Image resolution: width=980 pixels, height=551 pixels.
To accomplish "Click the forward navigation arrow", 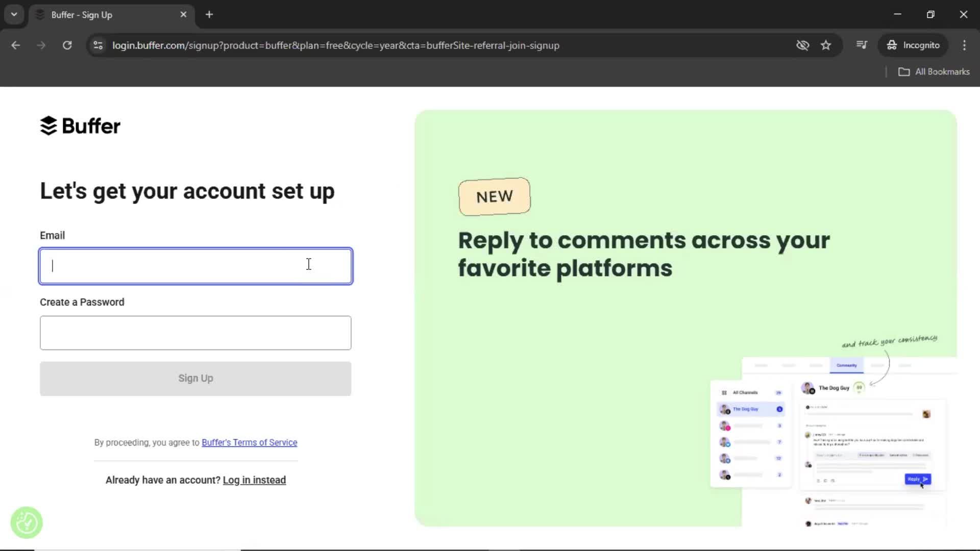I will tap(41, 45).
